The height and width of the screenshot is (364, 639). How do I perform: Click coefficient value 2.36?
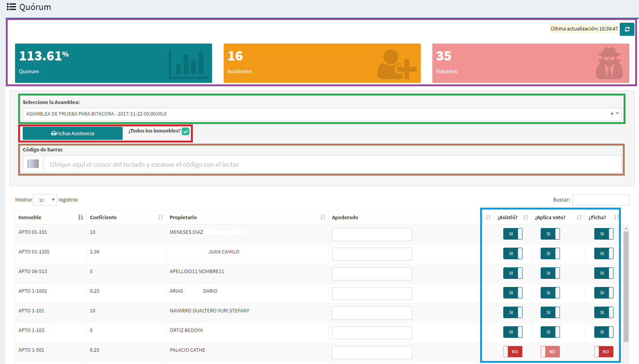[x=94, y=252]
